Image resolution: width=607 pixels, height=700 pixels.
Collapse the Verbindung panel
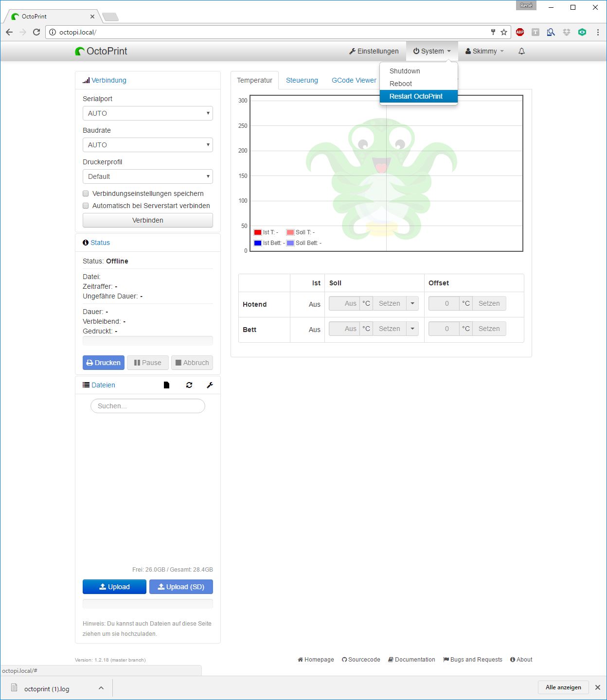click(x=108, y=80)
